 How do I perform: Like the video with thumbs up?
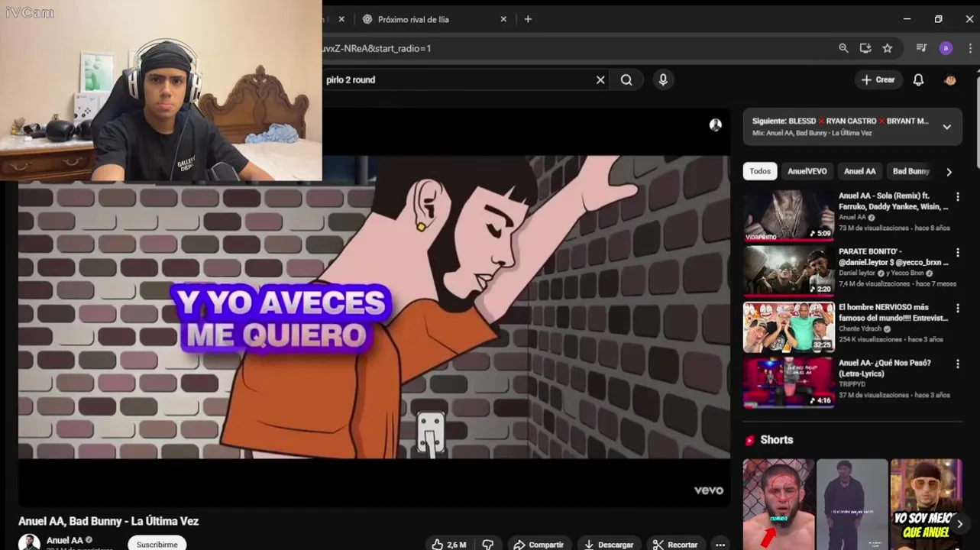[x=448, y=544]
